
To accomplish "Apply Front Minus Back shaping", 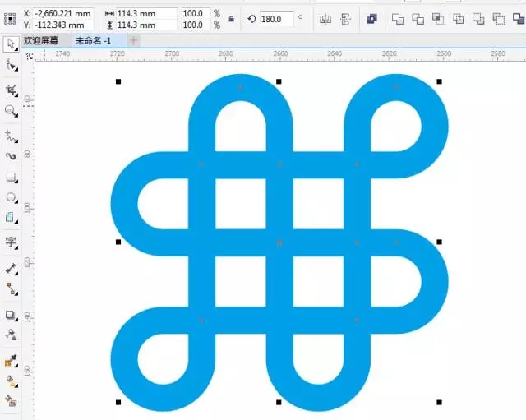I will click(478, 19).
